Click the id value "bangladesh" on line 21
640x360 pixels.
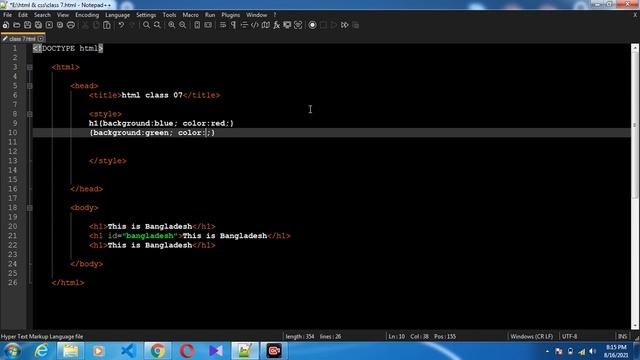[x=150, y=236]
